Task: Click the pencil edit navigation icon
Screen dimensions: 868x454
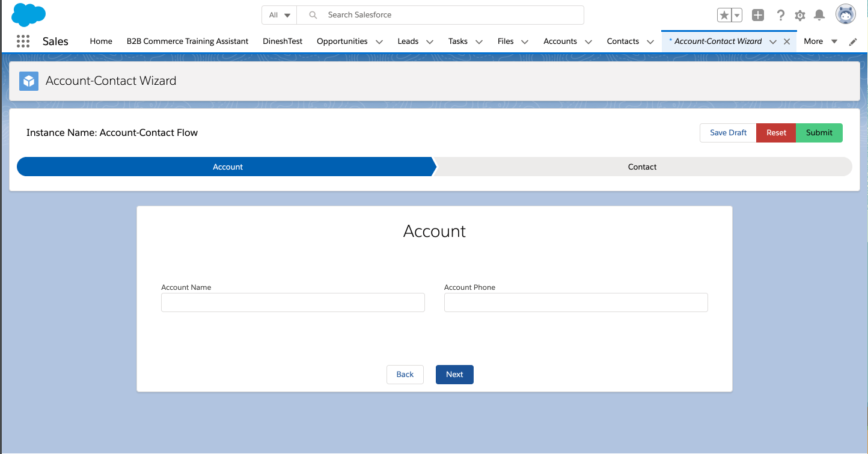Action: 853,42
